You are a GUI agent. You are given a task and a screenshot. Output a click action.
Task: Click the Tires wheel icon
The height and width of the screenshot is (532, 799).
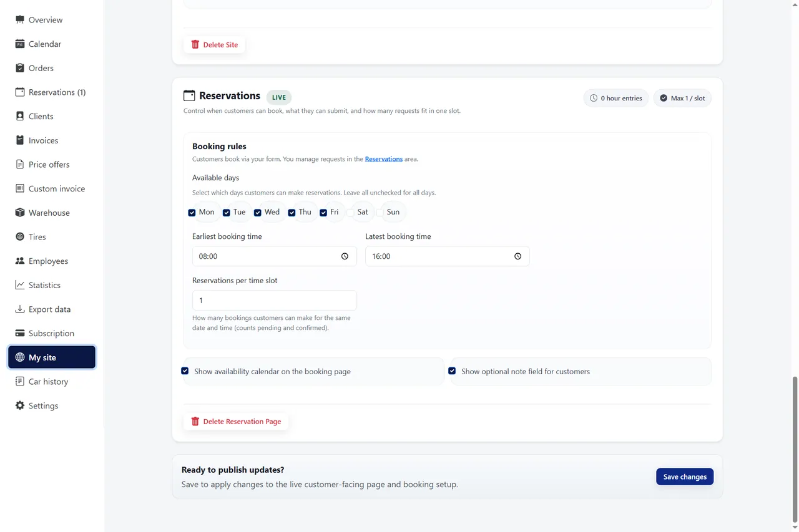pyautogui.click(x=20, y=237)
